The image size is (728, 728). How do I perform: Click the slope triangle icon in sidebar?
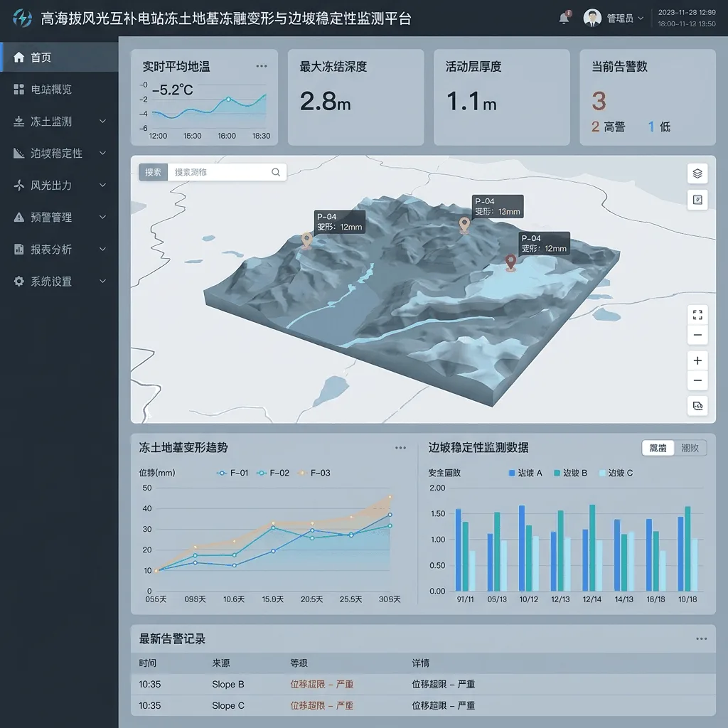click(x=19, y=154)
